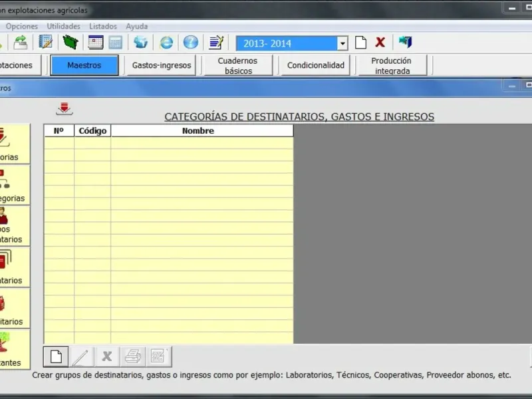The height and width of the screenshot is (399, 532).
Task: Open the Condicionalidad section
Action: (315, 65)
